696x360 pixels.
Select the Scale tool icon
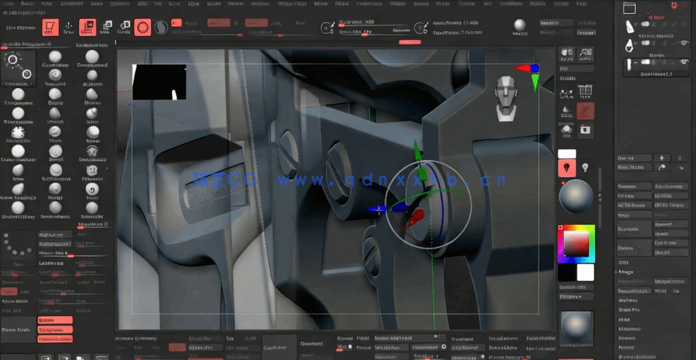click(x=106, y=28)
